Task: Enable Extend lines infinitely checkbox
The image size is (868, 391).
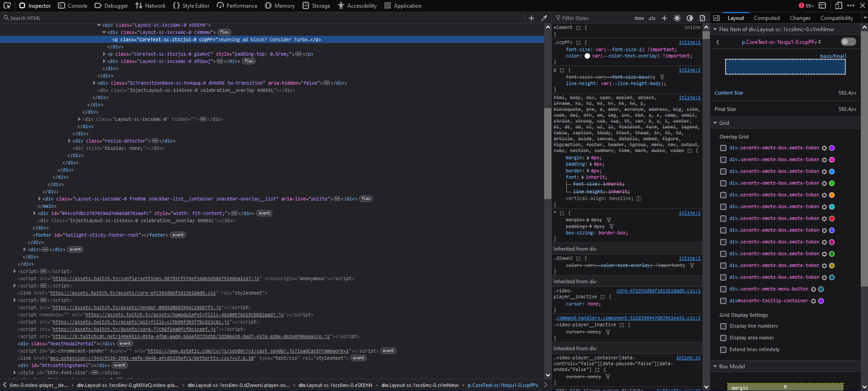Action: click(x=723, y=350)
